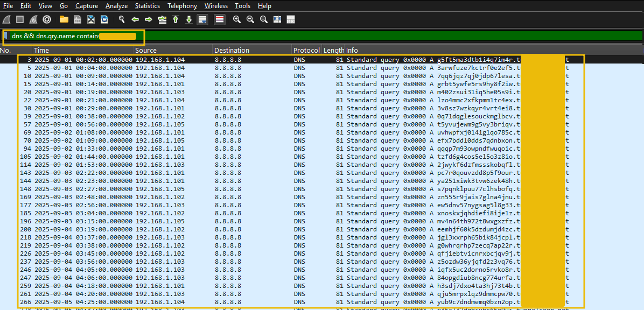Image resolution: width=644 pixels, height=310 pixels.
Task: Click the display filter bookmark icon
Action: coord(6,36)
